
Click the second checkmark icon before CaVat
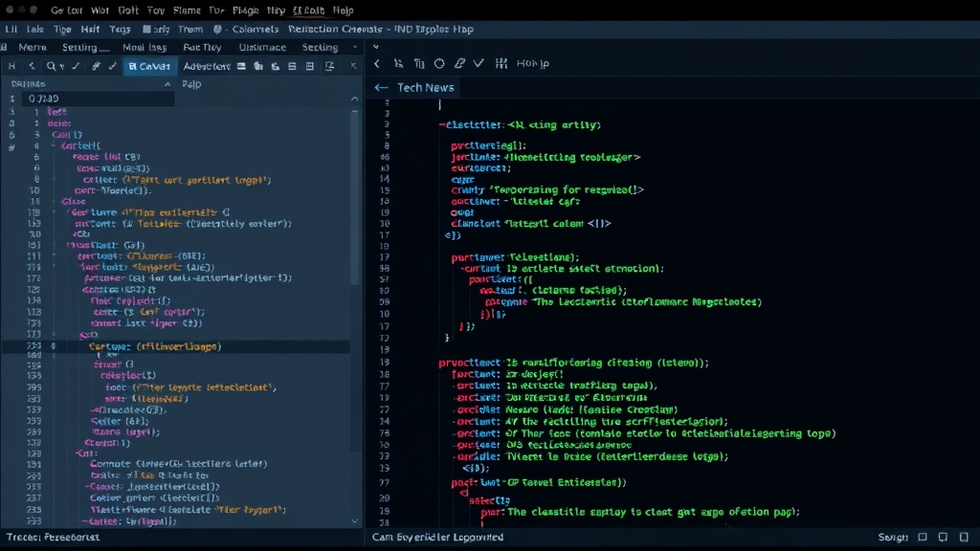tap(113, 66)
